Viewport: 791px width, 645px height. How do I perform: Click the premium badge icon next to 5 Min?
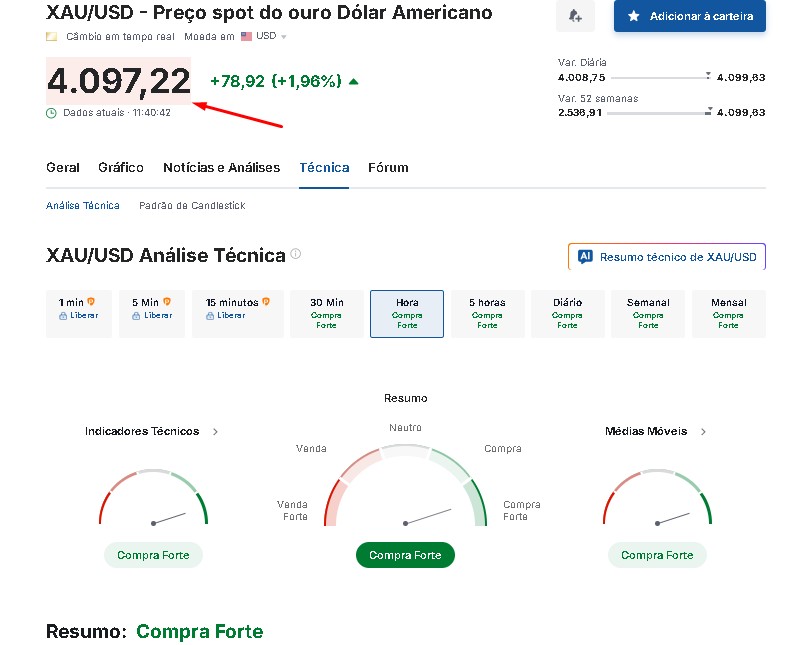[166, 302]
